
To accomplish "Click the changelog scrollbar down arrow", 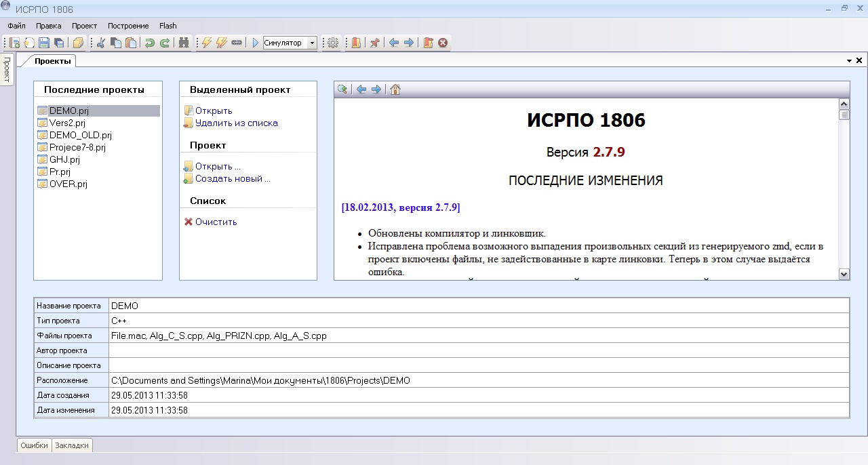I will pyautogui.click(x=844, y=274).
